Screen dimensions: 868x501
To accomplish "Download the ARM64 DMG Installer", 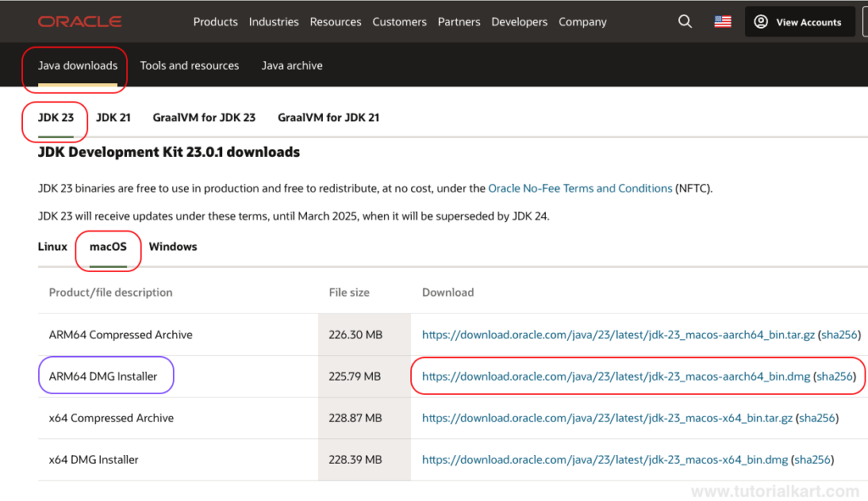I will 616,376.
